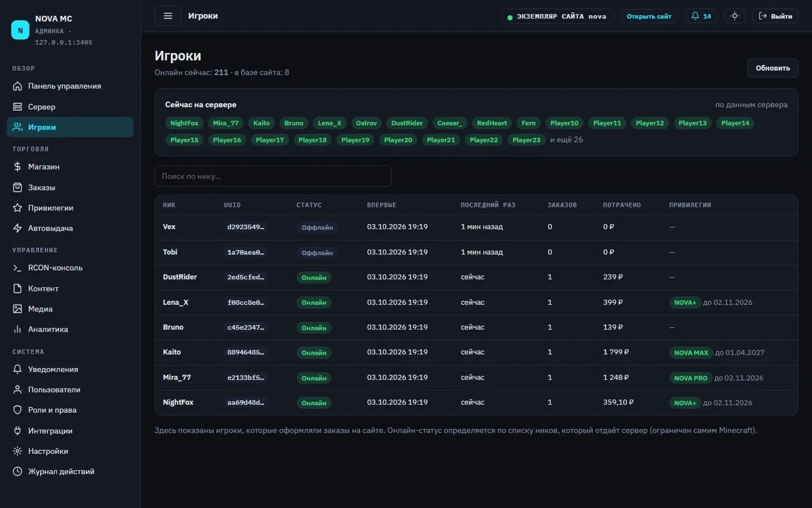Click the Открыть сайт link

click(x=649, y=16)
